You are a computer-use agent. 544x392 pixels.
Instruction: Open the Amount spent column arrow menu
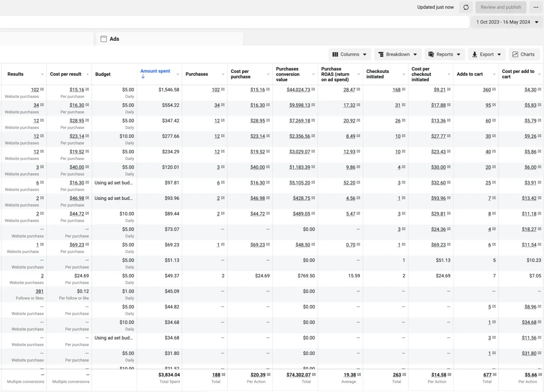pyautogui.click(x=178, y=74)
